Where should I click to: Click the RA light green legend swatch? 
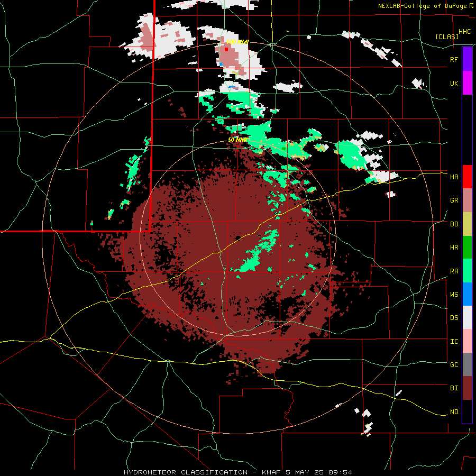pyautogui.click(x=467, y=271)
